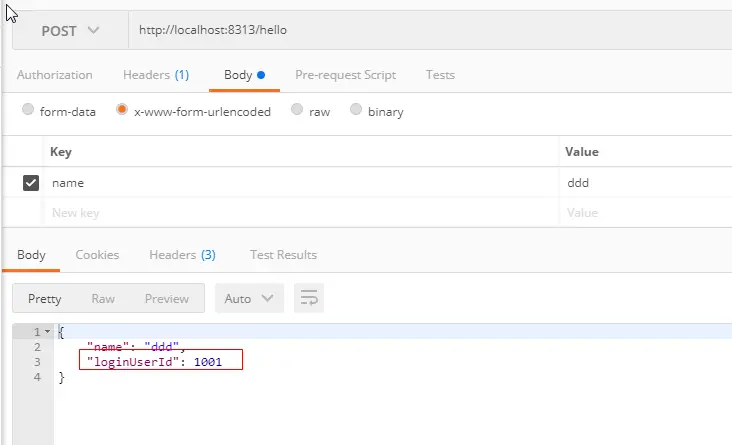Screen dimensions: 732x445
Task: Click the request URL field
Action: point(429,30)
